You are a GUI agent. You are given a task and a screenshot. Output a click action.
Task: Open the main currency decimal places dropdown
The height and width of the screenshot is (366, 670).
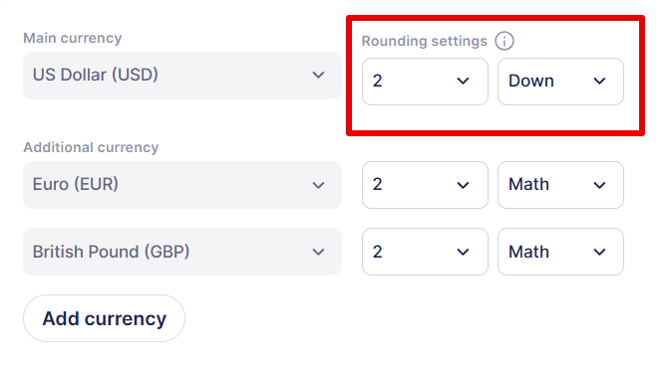pyautogui.click(x=425, y=81)
